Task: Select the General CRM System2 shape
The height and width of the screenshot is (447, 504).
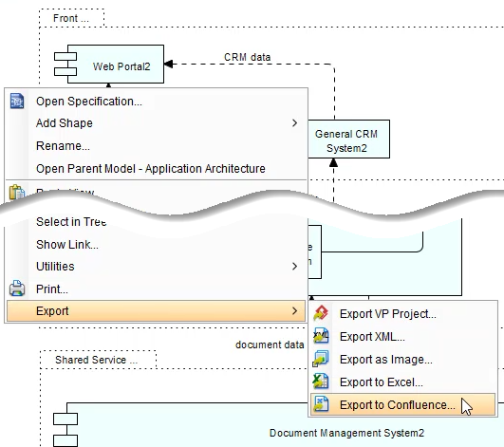Action: click(348, 140)
